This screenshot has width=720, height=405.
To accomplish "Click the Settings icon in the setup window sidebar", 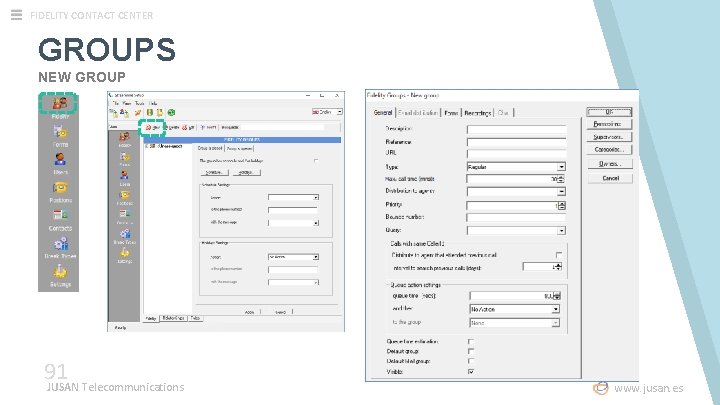I will coord(124,253).
